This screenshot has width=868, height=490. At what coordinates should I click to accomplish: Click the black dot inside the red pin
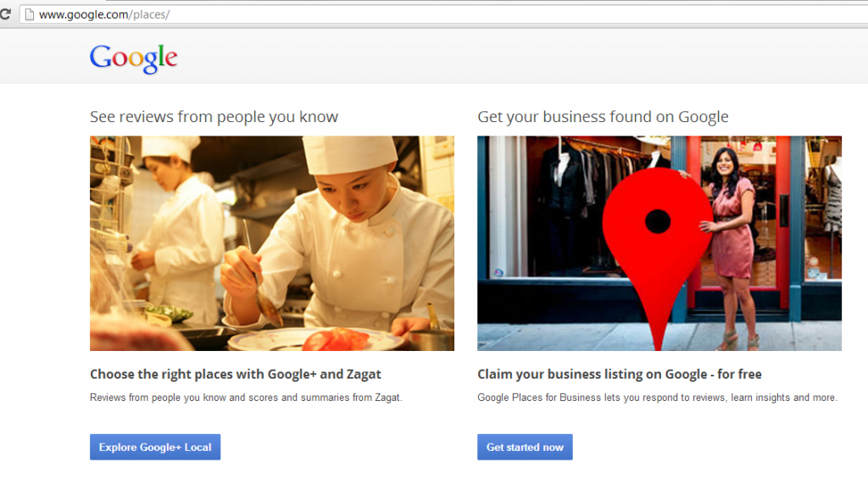coord(657,223)
